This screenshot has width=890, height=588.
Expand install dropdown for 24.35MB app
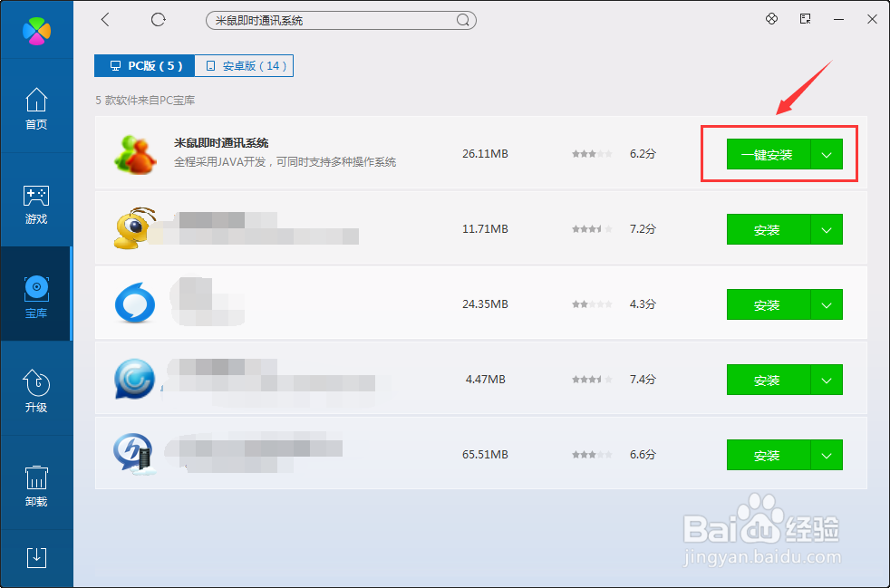(x=827, y=304)
